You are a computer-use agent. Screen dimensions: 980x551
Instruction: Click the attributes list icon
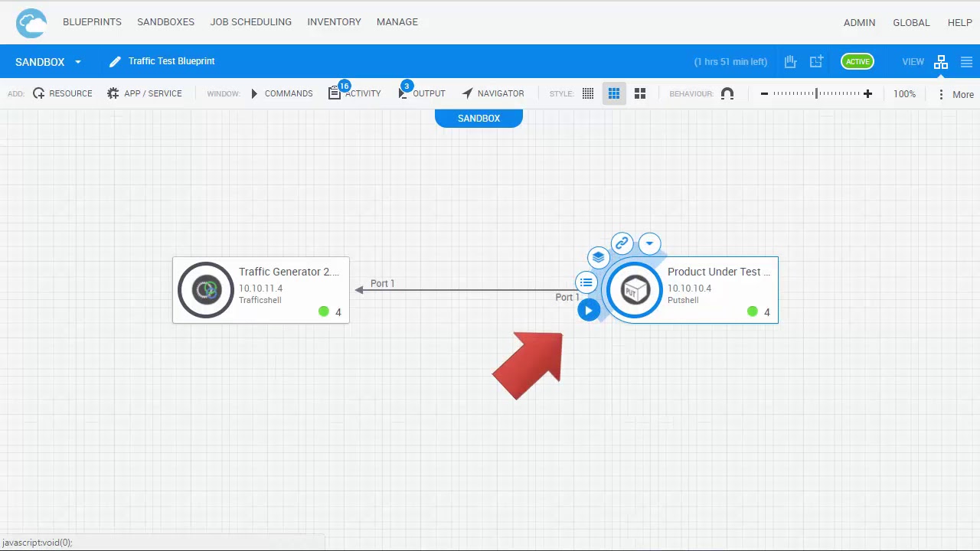point(586,282)
